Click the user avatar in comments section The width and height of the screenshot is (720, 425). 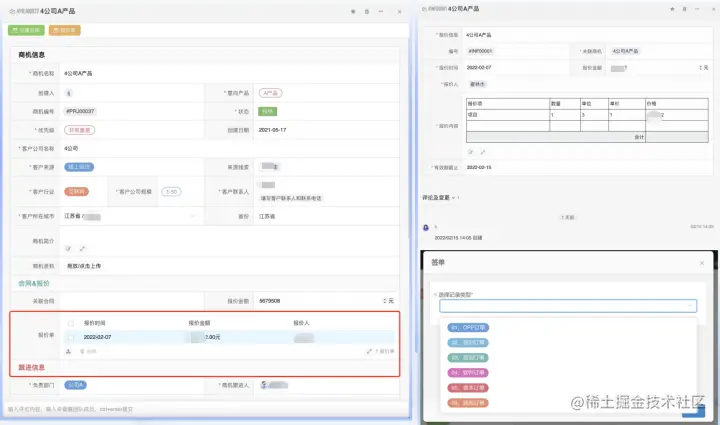(426, 228)
